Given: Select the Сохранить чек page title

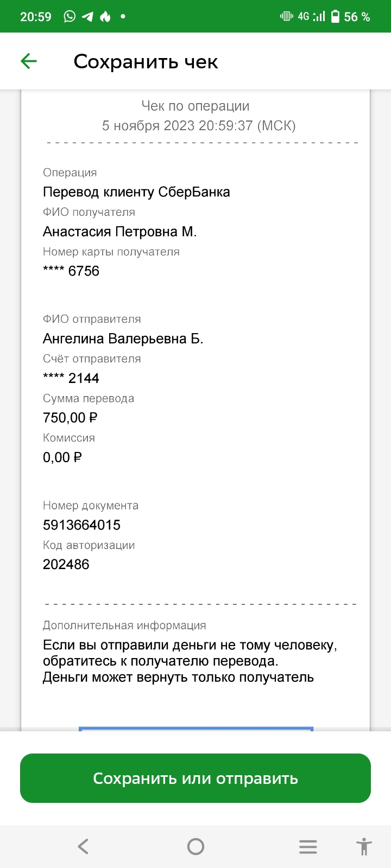Looking at the screenshot, I should pos(146,62).
